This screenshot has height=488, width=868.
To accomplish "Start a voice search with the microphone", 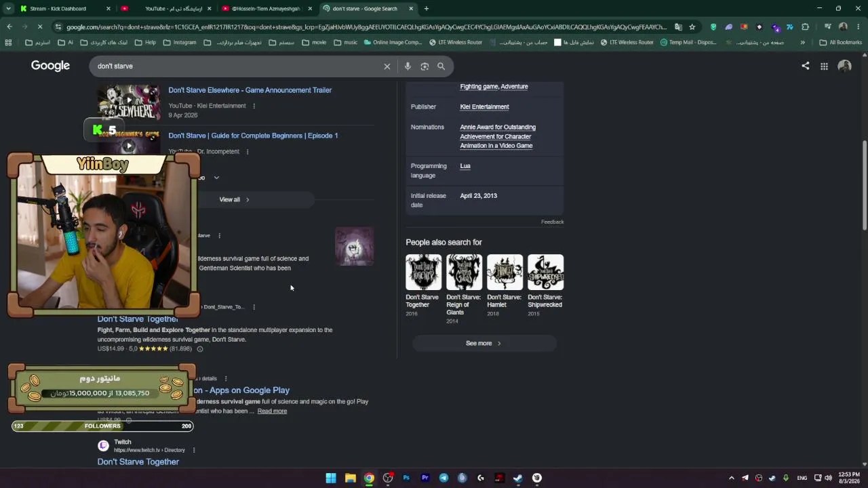I will point(408,66).
